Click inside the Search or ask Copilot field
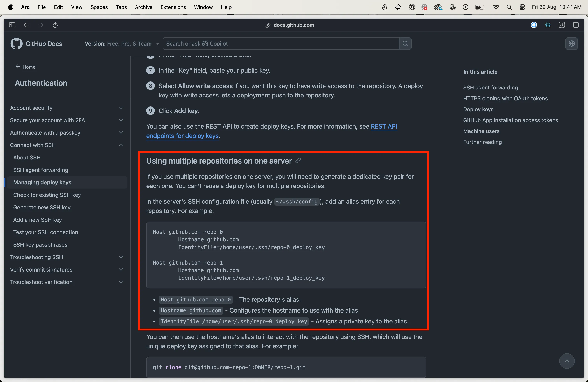Viewport: 588px width, 382px height. [x=272, y=44]
